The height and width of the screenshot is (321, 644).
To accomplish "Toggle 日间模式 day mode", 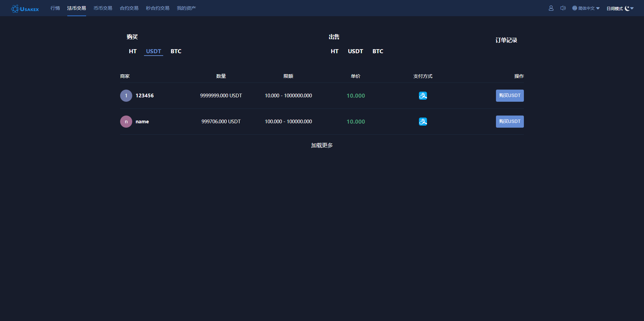I will (x=614, y=8).
